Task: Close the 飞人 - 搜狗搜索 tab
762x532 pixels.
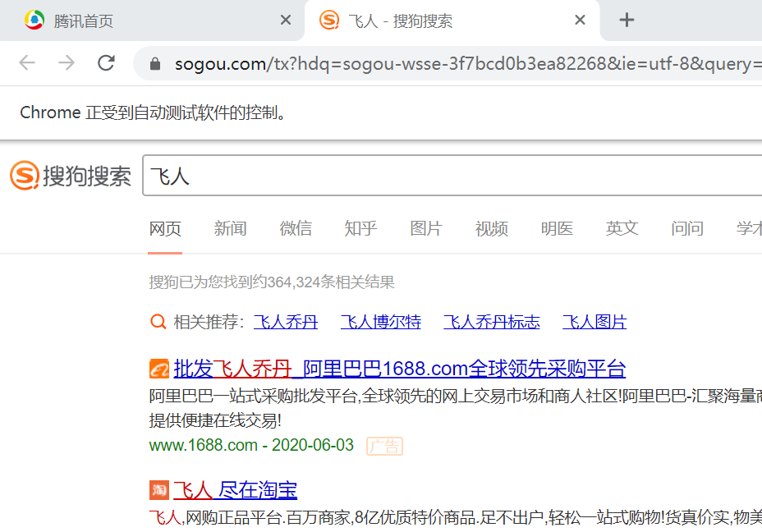Action: click(580, 20)
